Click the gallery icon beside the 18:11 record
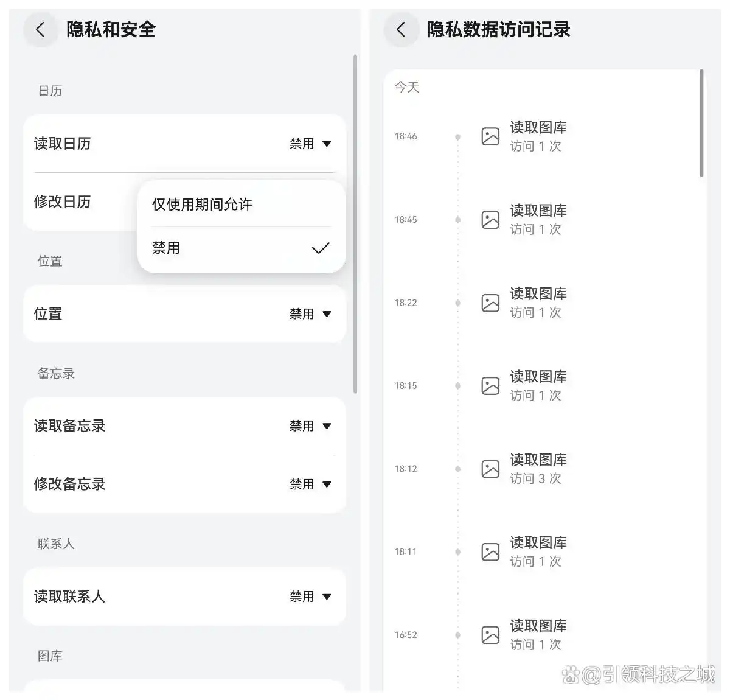 (x=490, y=551)
